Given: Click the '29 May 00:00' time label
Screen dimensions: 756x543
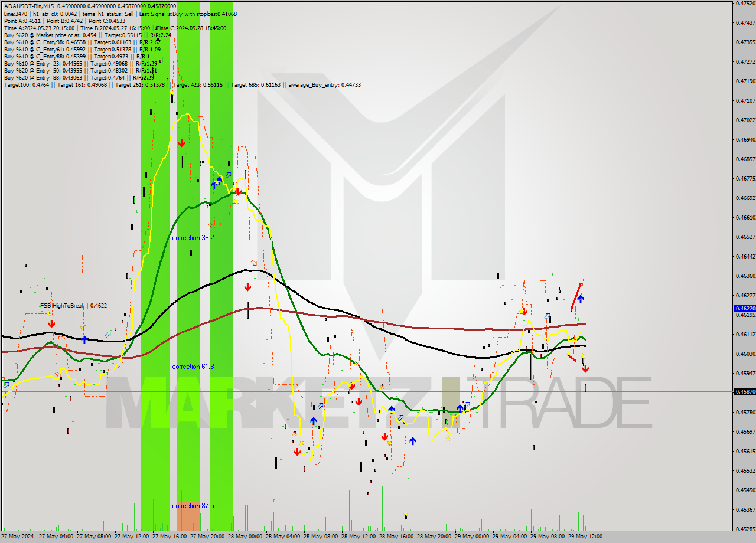Looking at the screenshot, I should (x=472, y=537).
